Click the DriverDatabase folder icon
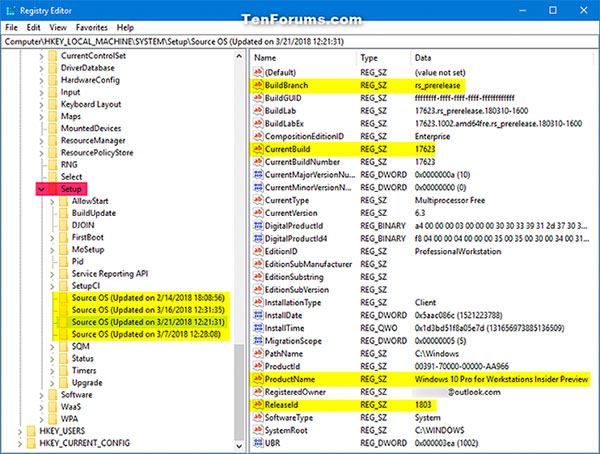The width and height of the screenshot is (600, 454). click(x=53, y=68)
